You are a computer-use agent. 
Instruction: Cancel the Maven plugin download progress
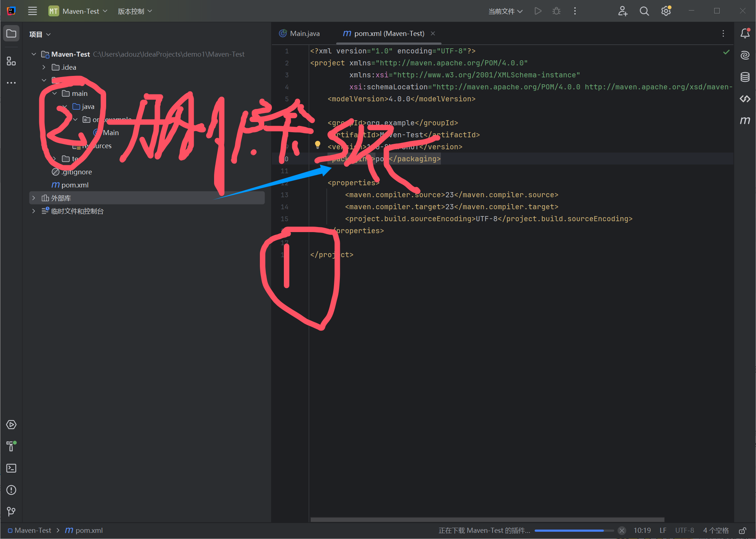pyautogui.click(x=622, y=531)
